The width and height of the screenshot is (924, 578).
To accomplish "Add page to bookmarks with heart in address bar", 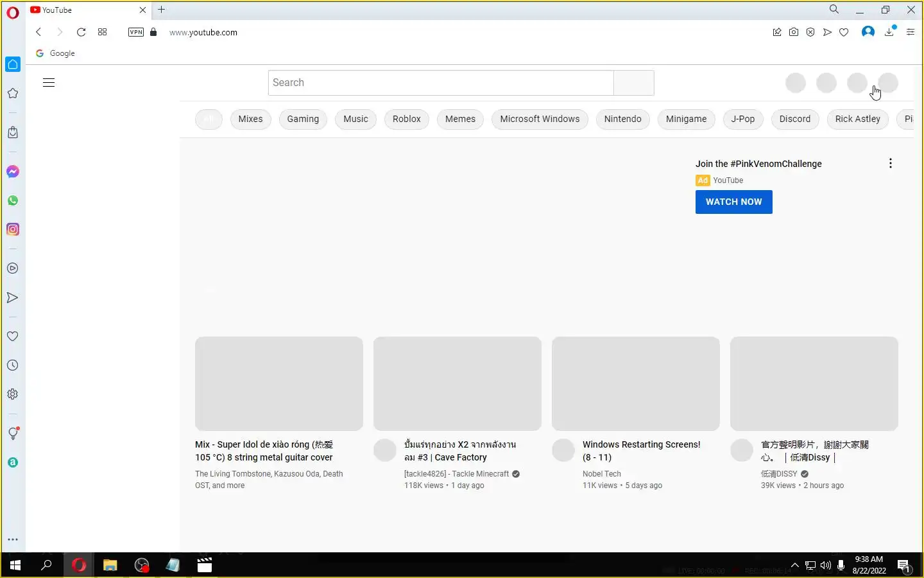I will [844, 32].
